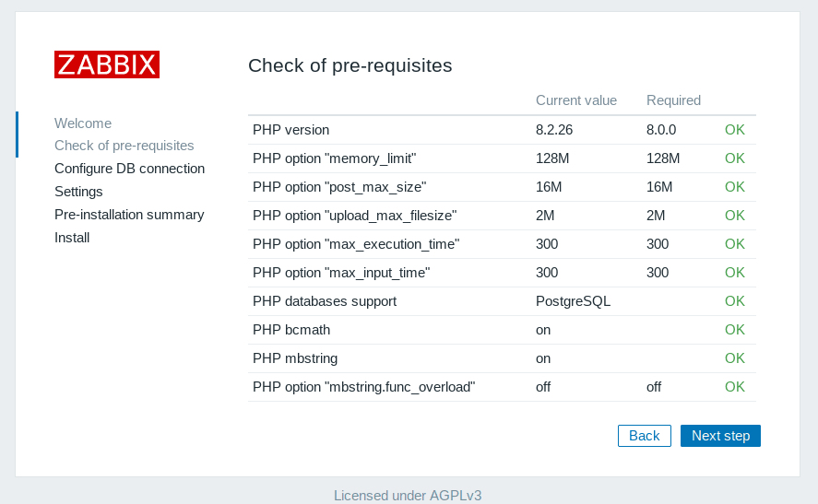Click the PHP version row label

290,130
